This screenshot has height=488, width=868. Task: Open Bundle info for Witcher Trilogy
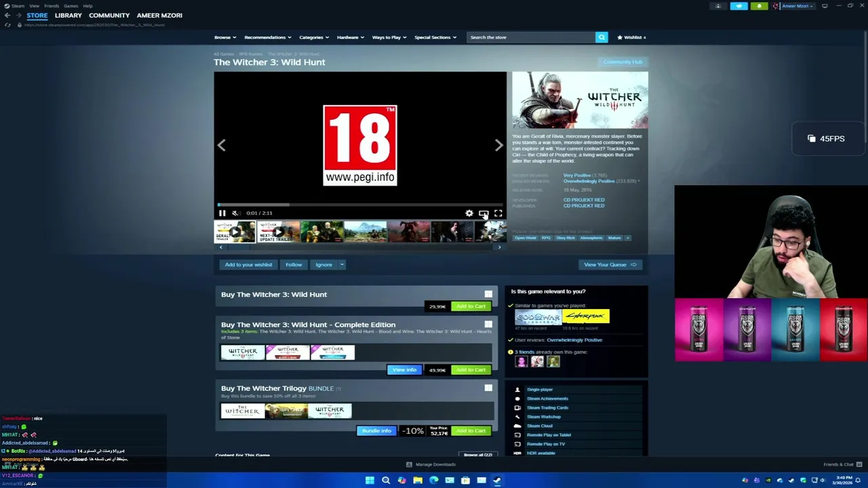pos(376,431)
